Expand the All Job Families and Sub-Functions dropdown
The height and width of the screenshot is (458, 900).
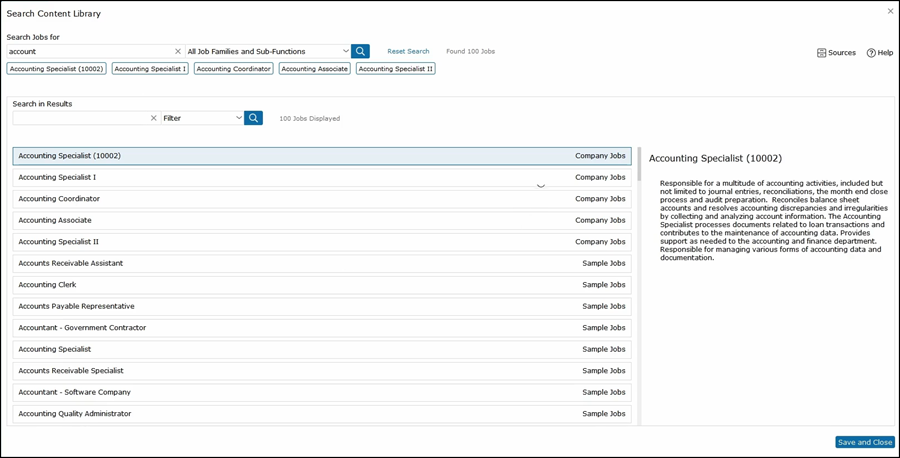coord(346,51)
